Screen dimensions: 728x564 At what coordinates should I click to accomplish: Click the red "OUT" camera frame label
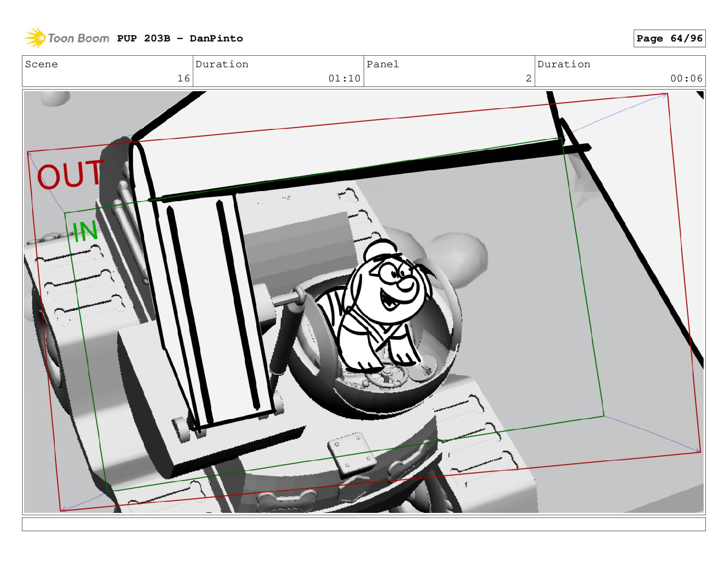pos(70,174)
